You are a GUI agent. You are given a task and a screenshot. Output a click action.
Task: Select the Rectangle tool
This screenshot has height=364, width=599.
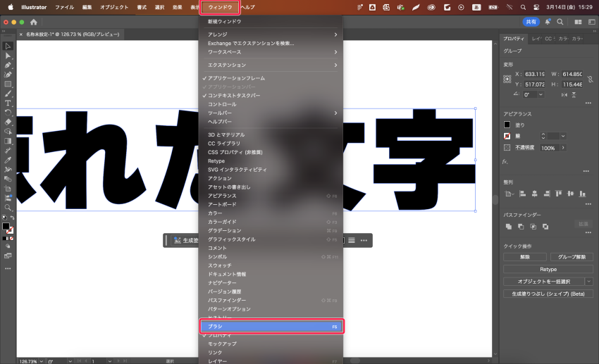[x=8, y=84]
